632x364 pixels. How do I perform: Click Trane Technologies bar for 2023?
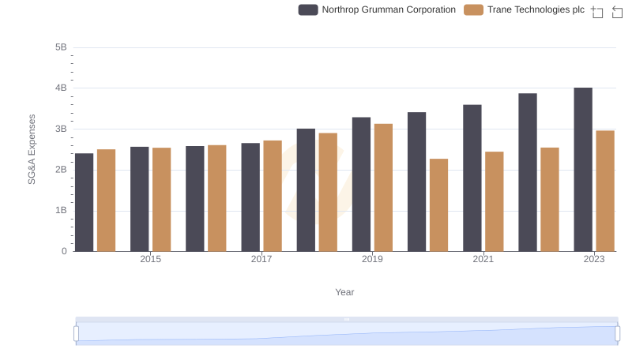point(605,191)
